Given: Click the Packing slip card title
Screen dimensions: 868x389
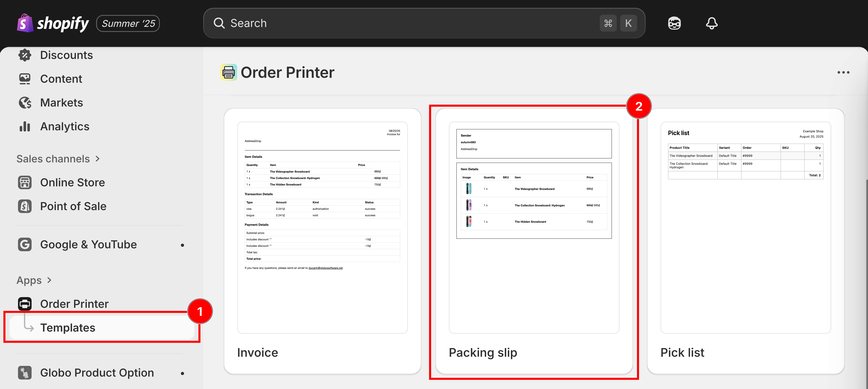Looking at the screenshot, I should click(x=483, y=353).
